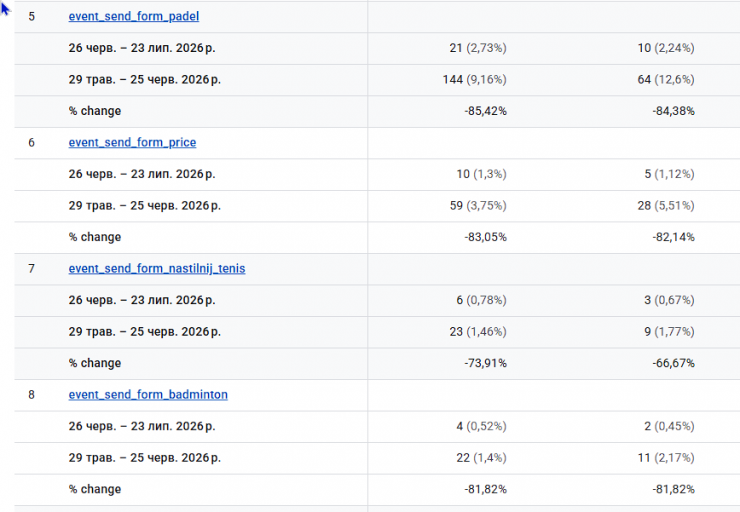Open the event_send_form_padel link

tap(134, 17)
